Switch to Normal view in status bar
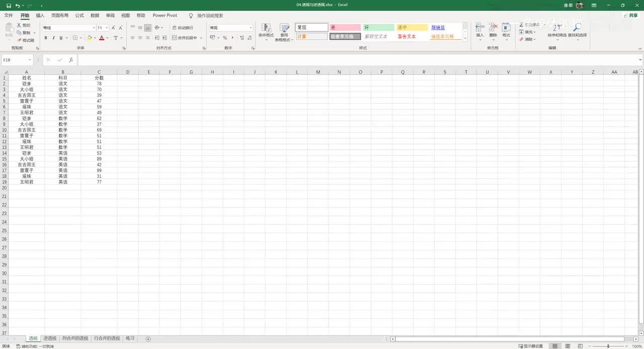The image size is (644, 349). (555, 346)
